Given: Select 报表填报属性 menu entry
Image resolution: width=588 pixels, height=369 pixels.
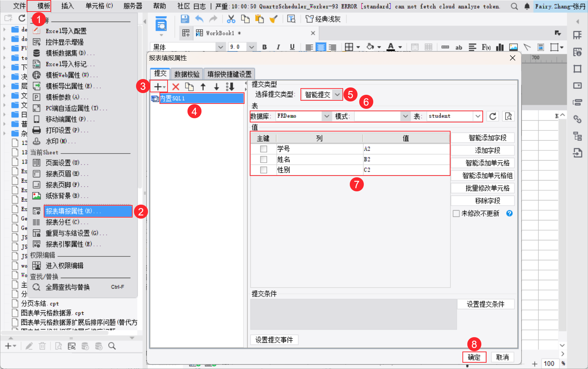Looking at the screenshot, I should click(88, 211).
